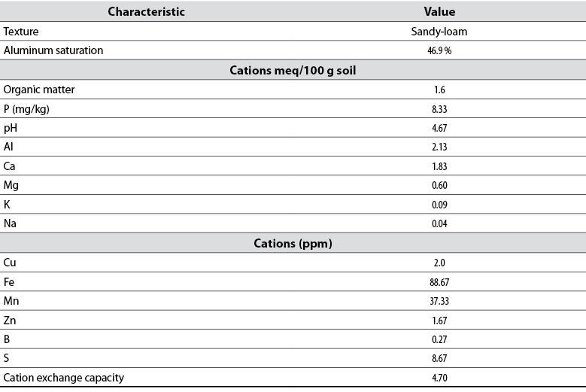Select the Cation exchange capacity label
Image resolution: width=586 pixels, height=392 pixels.
coord(64,378)
